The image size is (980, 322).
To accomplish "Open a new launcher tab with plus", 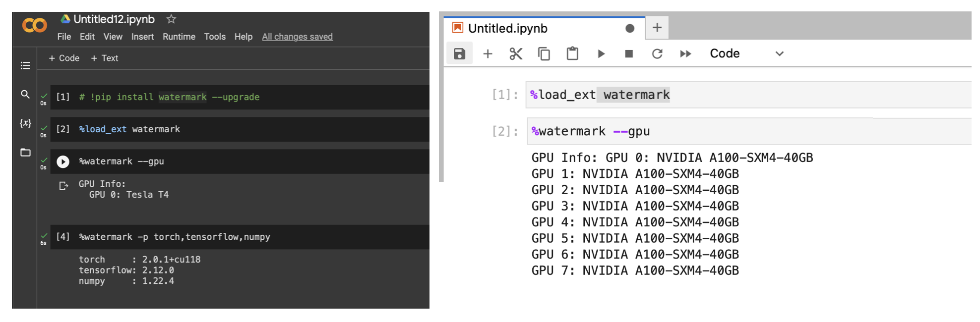I will (657, 28).
